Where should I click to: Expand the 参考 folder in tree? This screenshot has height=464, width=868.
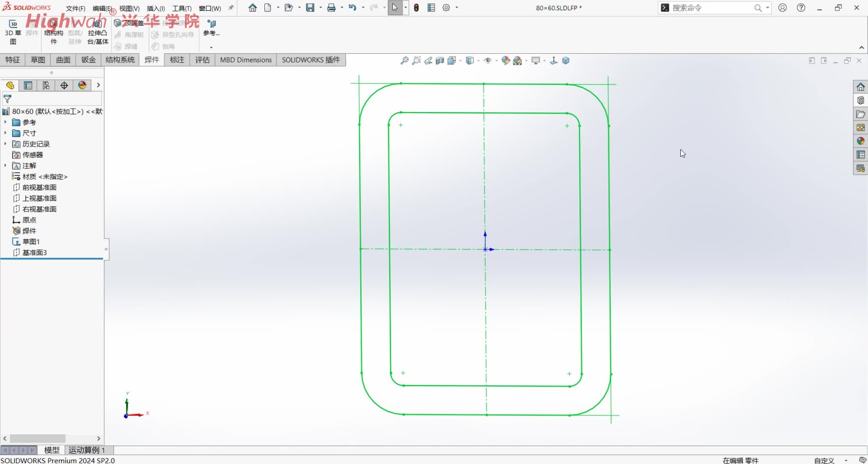(x=5, y=122)
